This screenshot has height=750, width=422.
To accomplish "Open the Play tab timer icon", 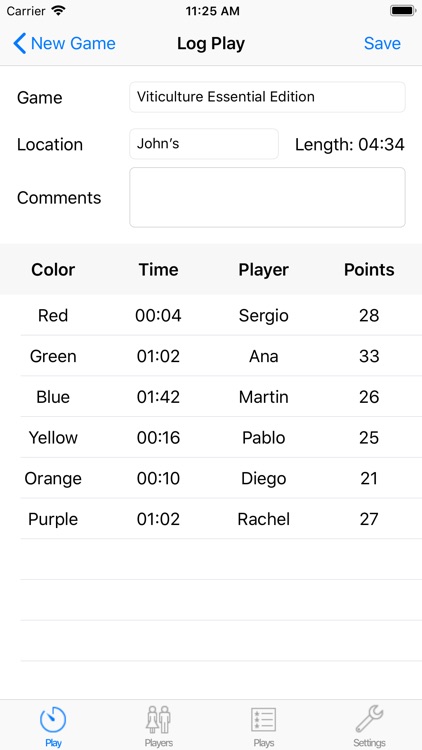I will tap(53, 720).
